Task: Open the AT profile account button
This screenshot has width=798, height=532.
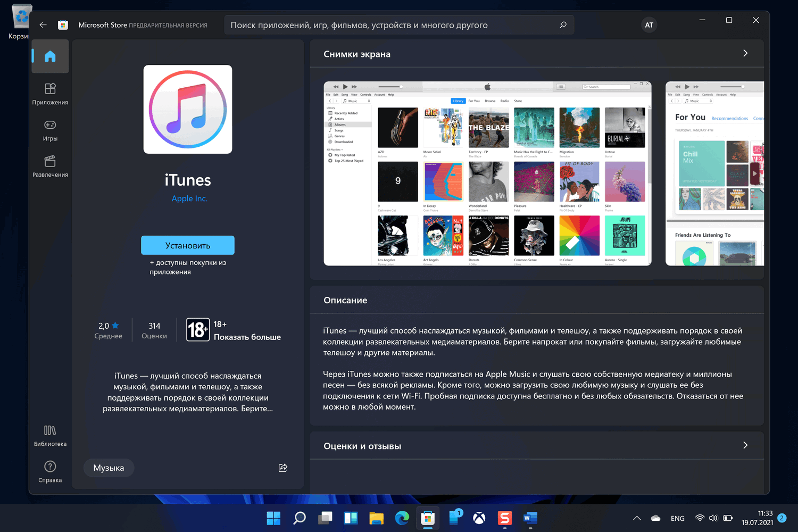Action: point(649,25)
